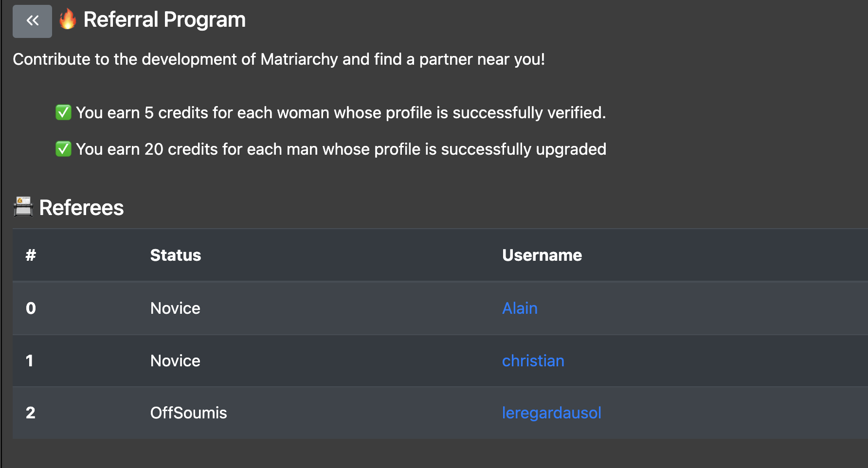Click the Contribute to Matriarchy description text
This screenshot has height=468, width=868.
279,59
